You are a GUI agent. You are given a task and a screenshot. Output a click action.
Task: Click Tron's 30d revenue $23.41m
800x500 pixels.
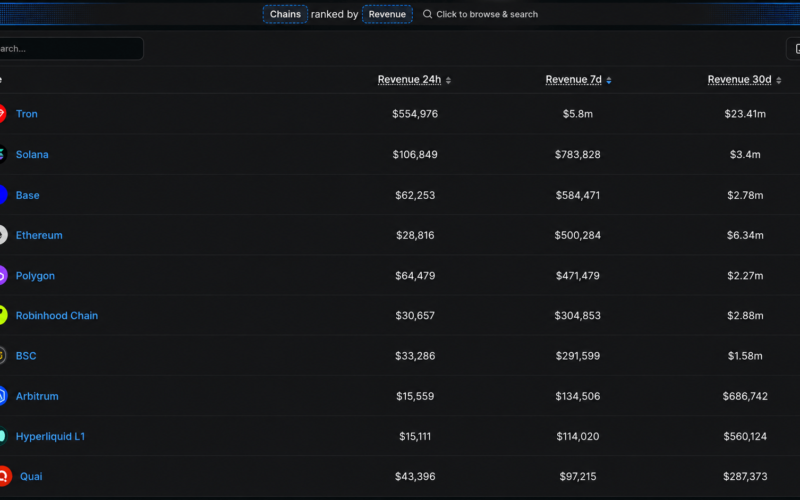(745, 114)
